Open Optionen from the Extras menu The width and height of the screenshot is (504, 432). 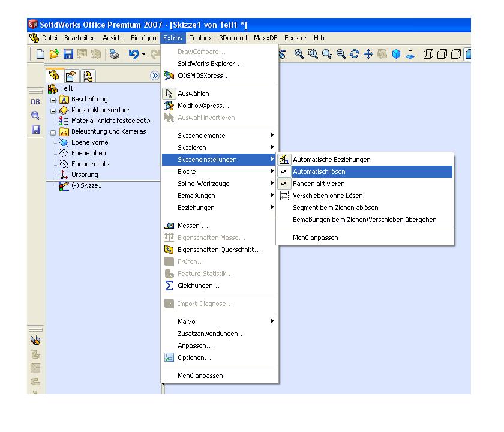(x=220, y=358)
